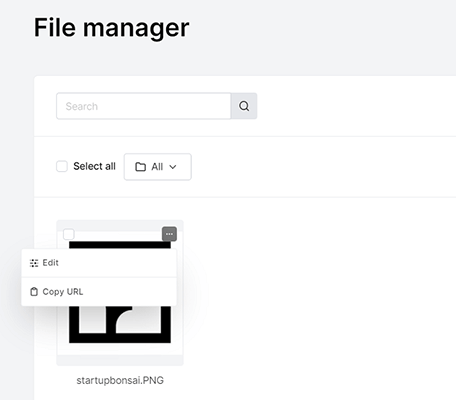The image size is (456, 400).
Task: Click the clipboard icon beside Copy URL
Action: point(34,292)
